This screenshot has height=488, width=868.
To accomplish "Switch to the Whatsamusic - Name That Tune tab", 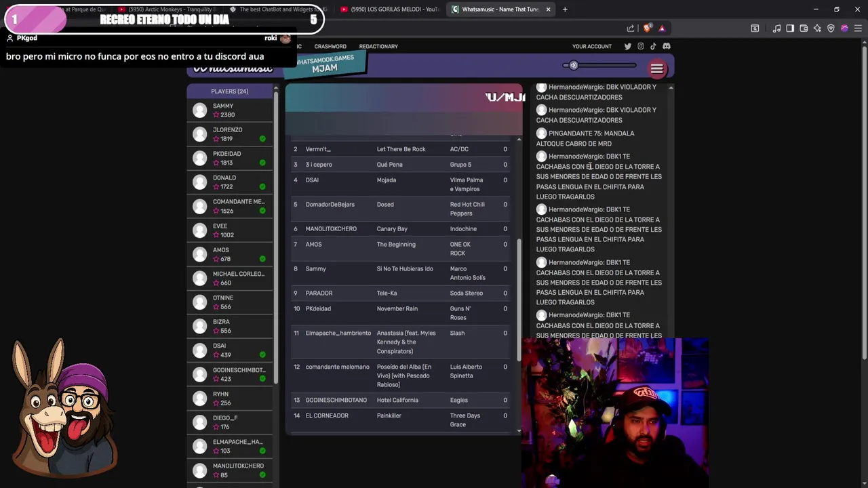I will pyautogui.click(x=500, y=9).
